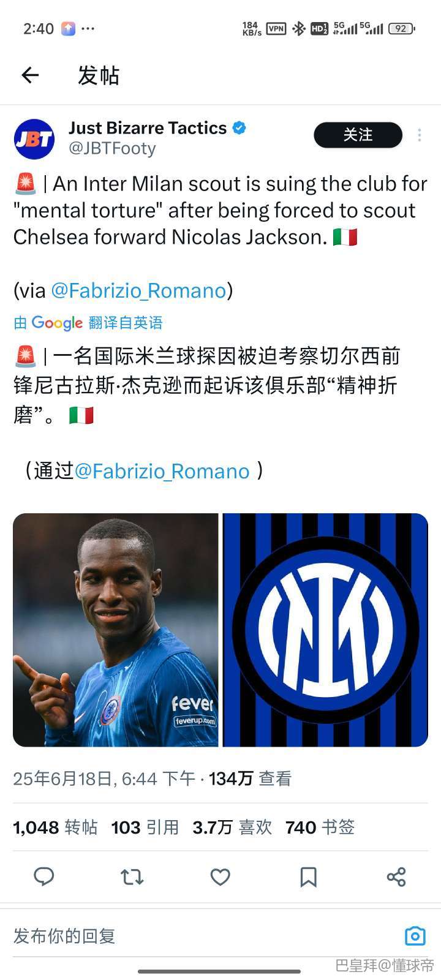This screenshot has height=980, width=441.
Task: Tap the share icon
Action: (396, 877)
